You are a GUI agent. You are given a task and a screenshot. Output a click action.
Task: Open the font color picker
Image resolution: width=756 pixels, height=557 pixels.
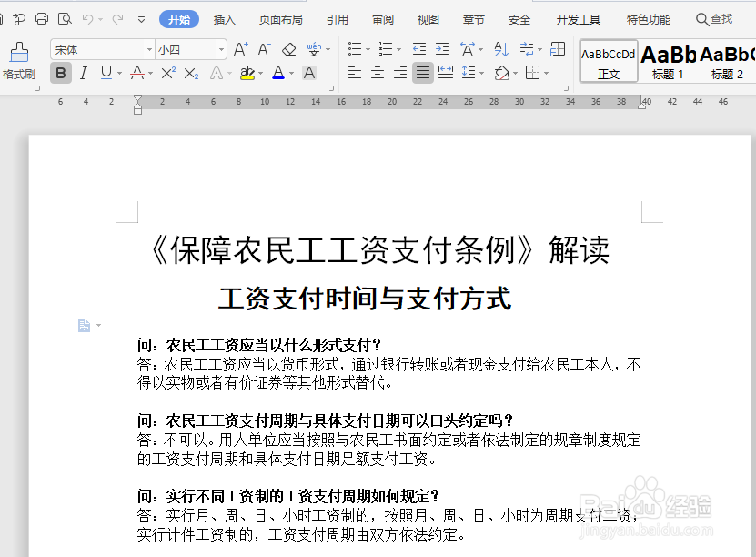pos(278,72)
